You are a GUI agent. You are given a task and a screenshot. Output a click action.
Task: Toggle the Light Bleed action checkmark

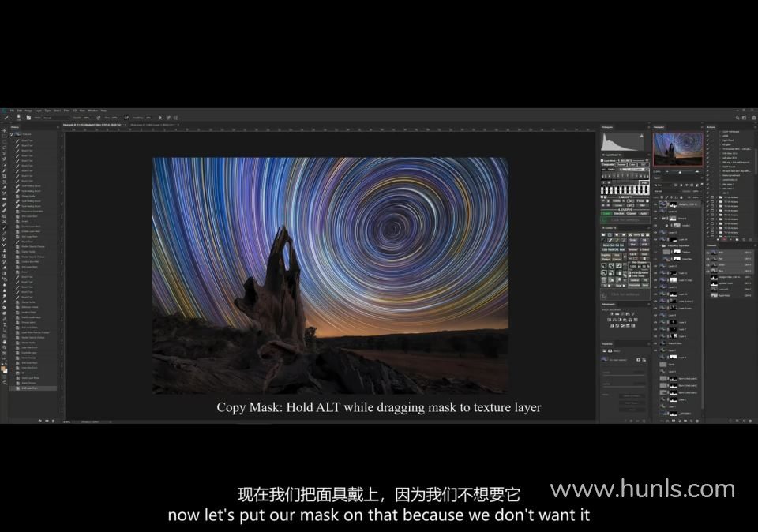[x=707, y=140]
